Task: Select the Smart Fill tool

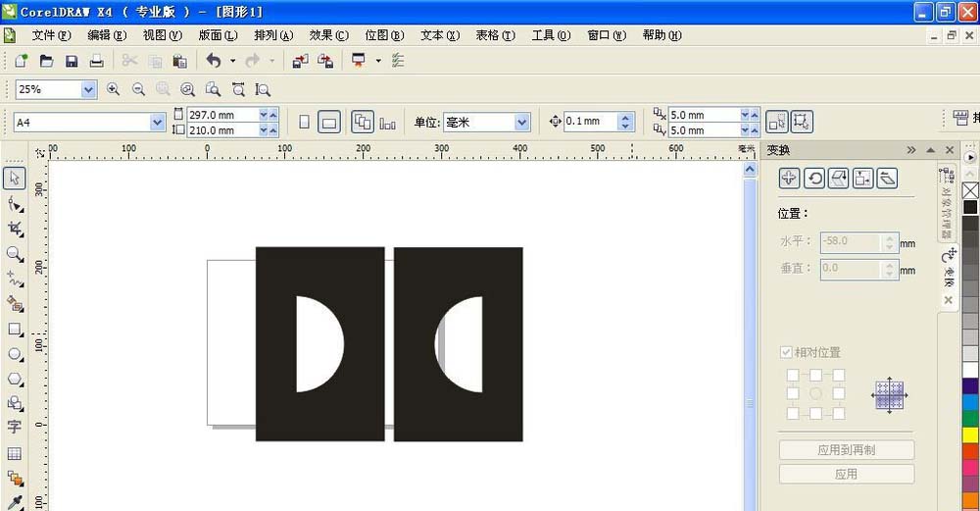Action: 15,304
